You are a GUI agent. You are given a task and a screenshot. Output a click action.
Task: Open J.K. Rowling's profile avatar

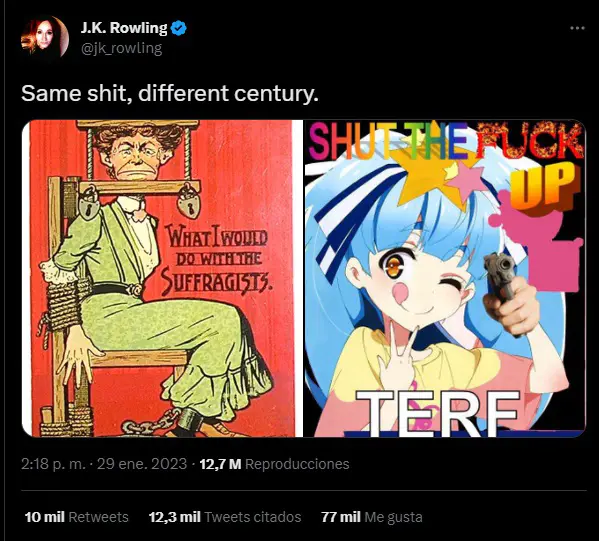click(x=44, y=38)
